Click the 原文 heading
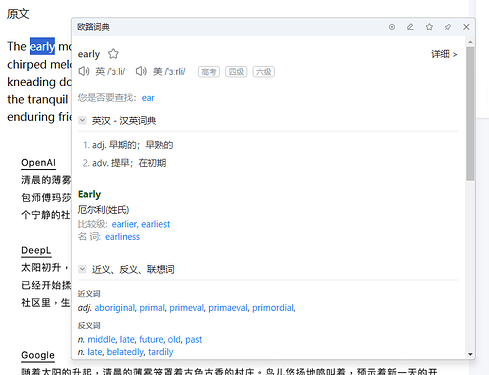 pyautogui.click(x=18, y=14)
